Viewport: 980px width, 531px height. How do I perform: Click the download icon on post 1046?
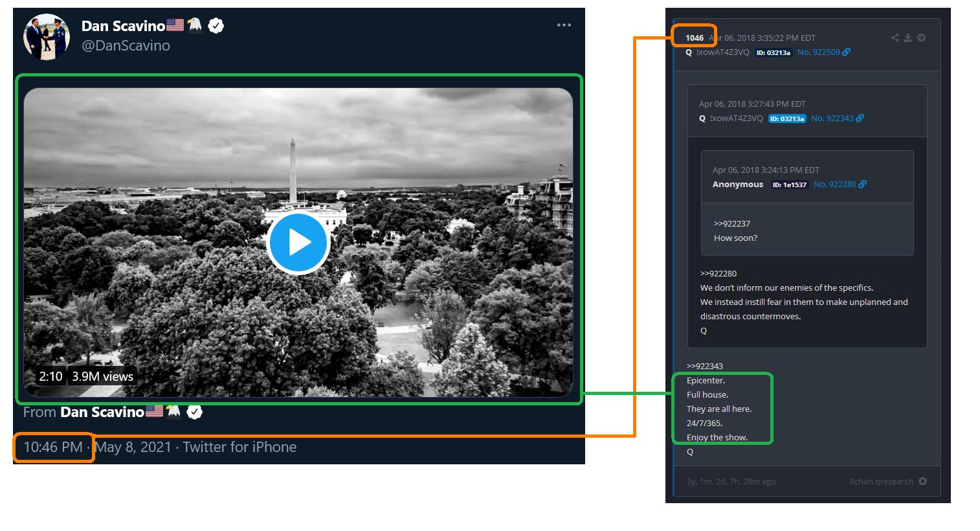908,38
